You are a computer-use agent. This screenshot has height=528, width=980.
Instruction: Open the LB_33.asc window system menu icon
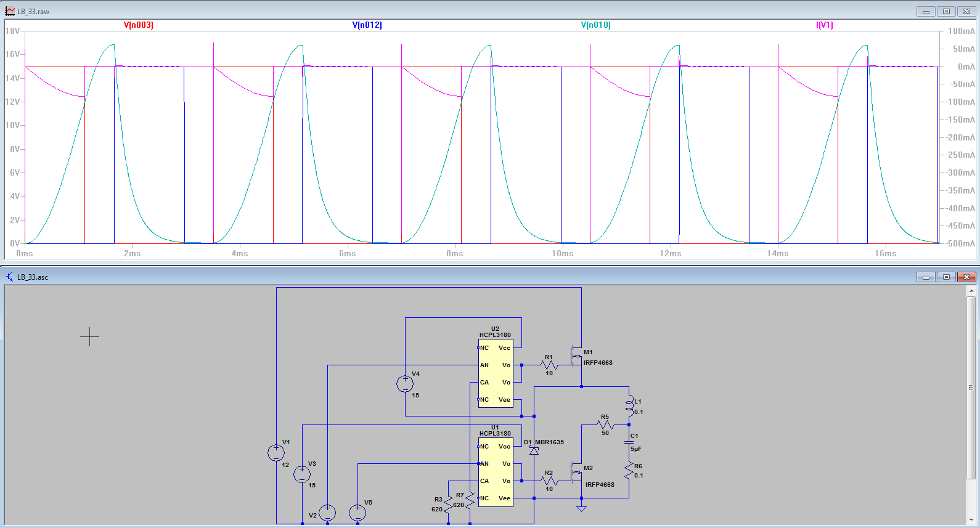(10, 277)
